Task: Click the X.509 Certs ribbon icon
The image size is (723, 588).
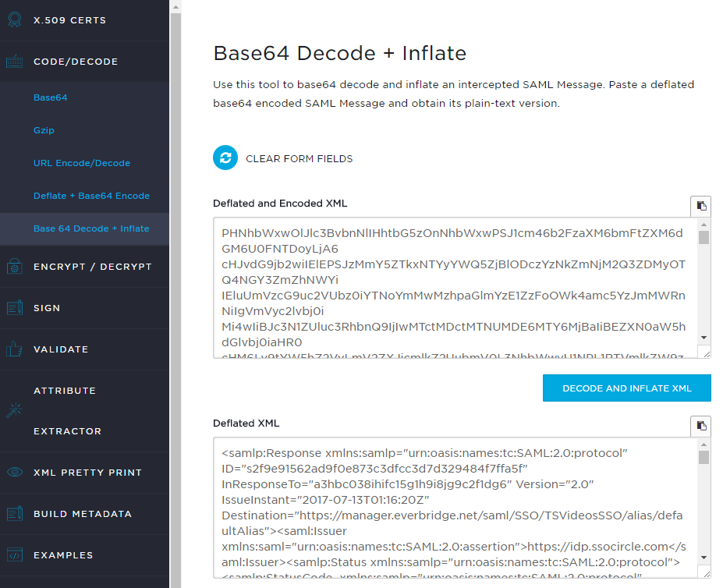Action: [x=14, y=20]
